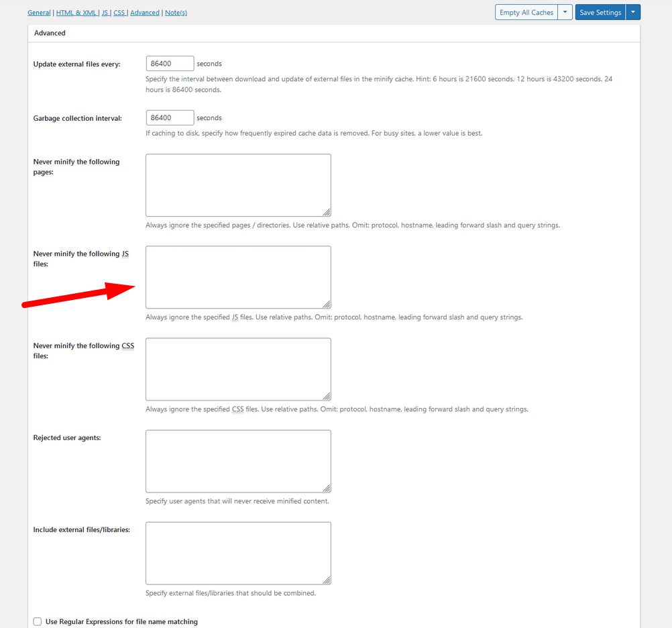Click the resize handle of Rejected user agents textarea
Screen dimensions: 672x628
327,488
